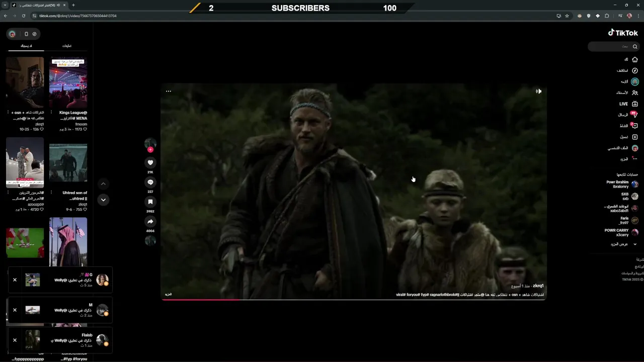Screen dimensions: 644x362
Task: Go to next video with down chevron
Action: (103, 200)
